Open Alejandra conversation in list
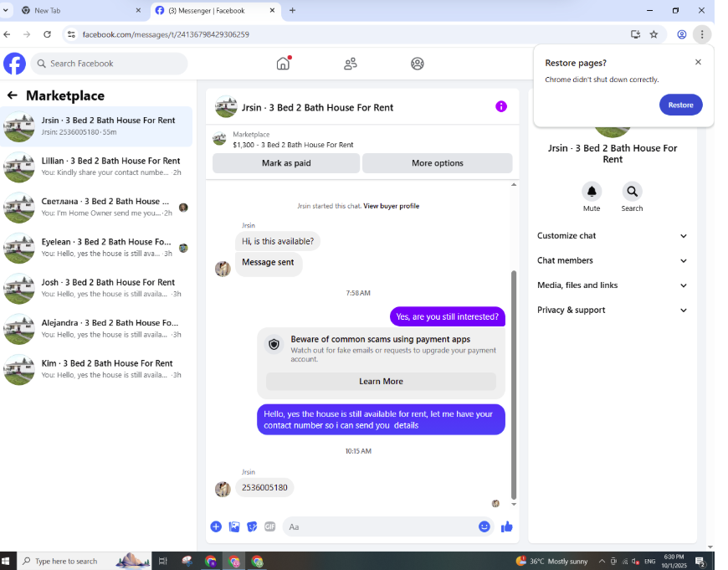The width and height of the screenshot is (728, 570). [96, 328]
